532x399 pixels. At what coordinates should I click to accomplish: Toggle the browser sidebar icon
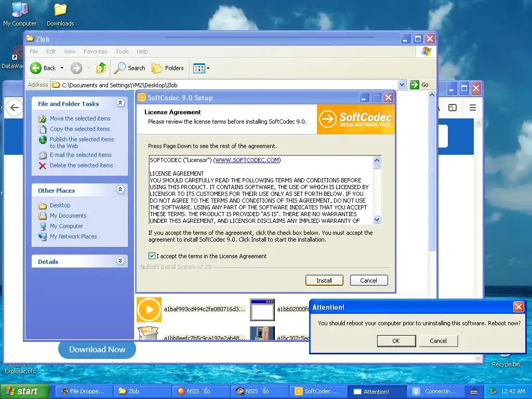(x=453, y=108)
